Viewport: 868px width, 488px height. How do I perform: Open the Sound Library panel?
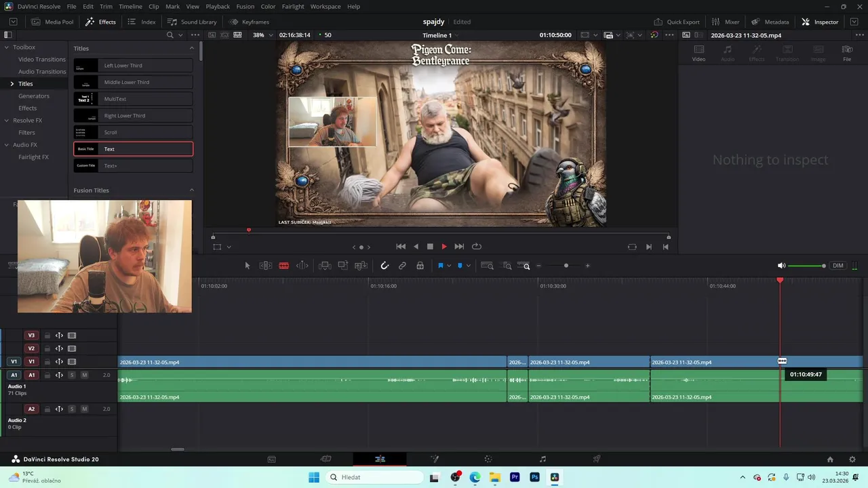(x=192, y=22)
